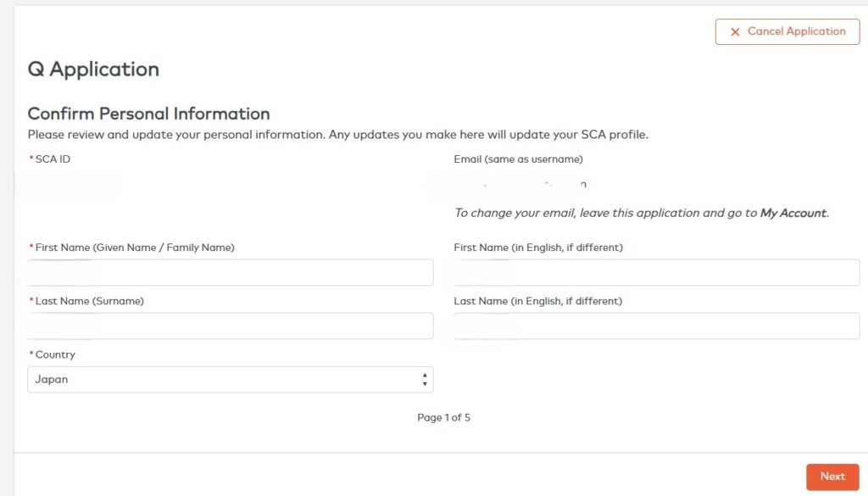868x496 pixels.
Task: Select the Q Application page heading
Action: pyautogui.click(x=93, y=70)
